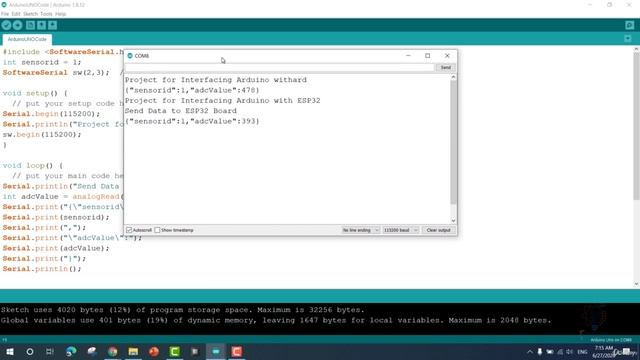
Task: Click the code editor vertical scrollbar
Action: point(636,127)
